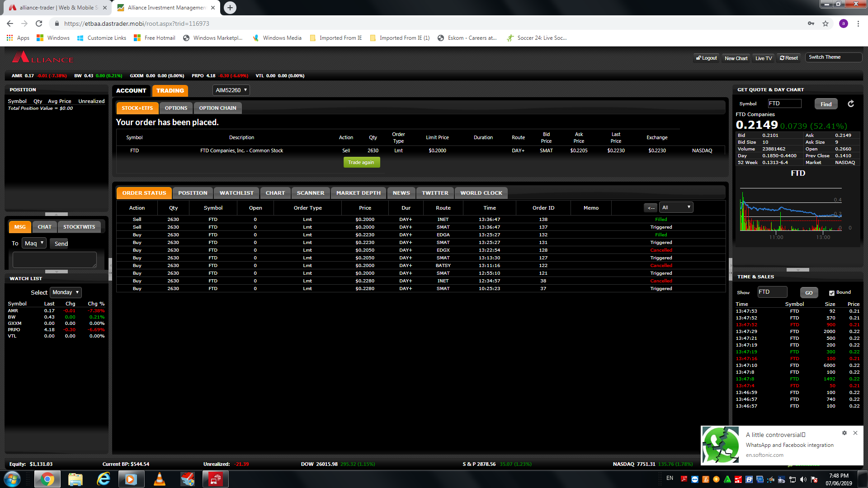The image size is (868, 488).
Task: Select the OPTION CHAIN tab
Action: point(217,108)
